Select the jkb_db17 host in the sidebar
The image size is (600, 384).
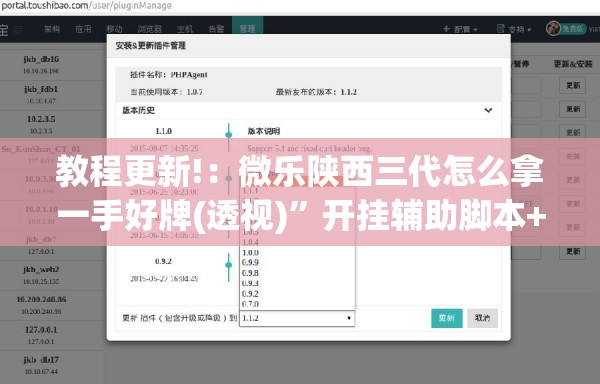point(41,360)
